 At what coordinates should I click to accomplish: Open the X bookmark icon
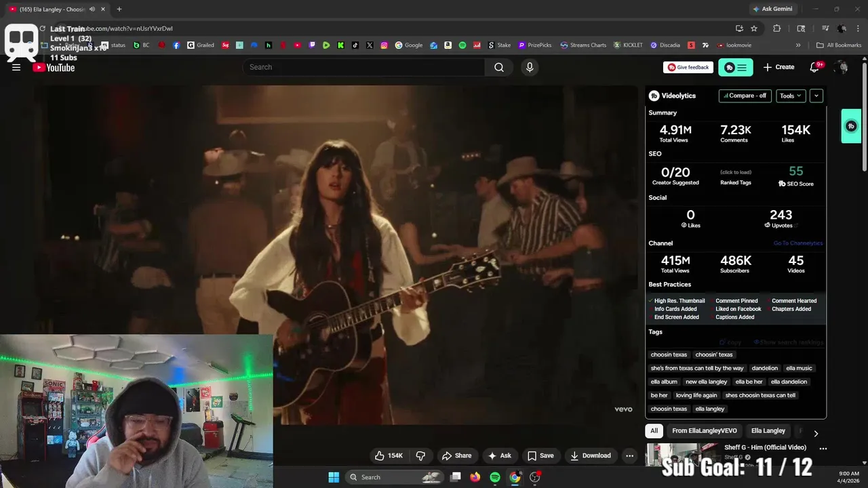[x=370, y=45]
